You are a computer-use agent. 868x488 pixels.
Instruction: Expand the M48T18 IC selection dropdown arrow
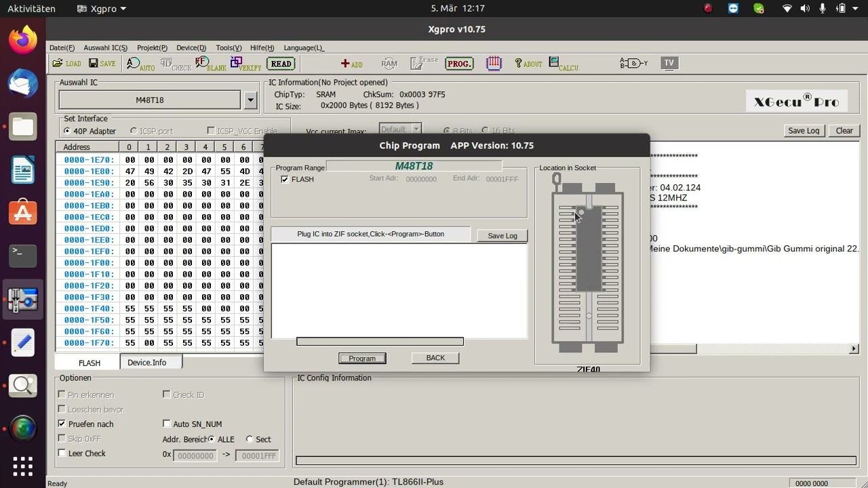pos(250,100)
